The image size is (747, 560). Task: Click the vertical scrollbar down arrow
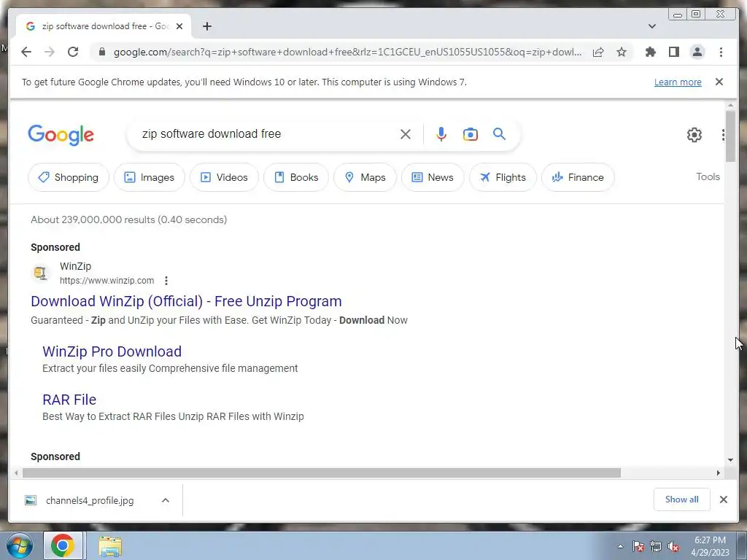tap(730, 460)
